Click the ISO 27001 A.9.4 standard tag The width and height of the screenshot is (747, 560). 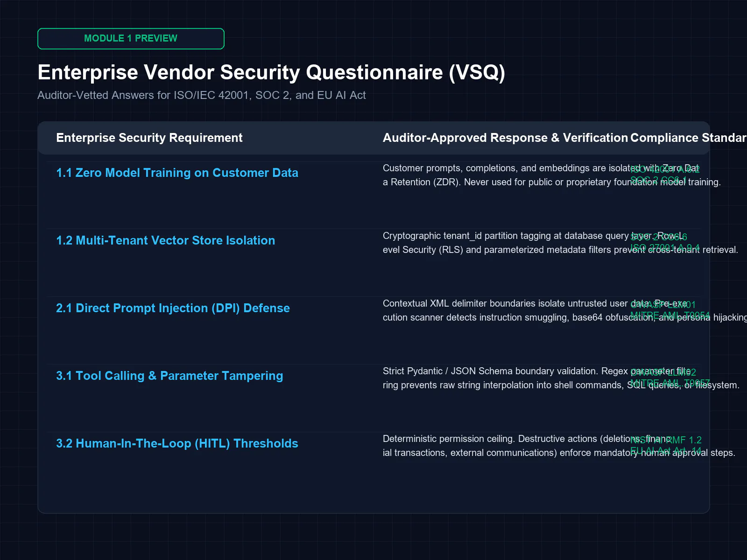pyautogui.click(x=665, y=248)
